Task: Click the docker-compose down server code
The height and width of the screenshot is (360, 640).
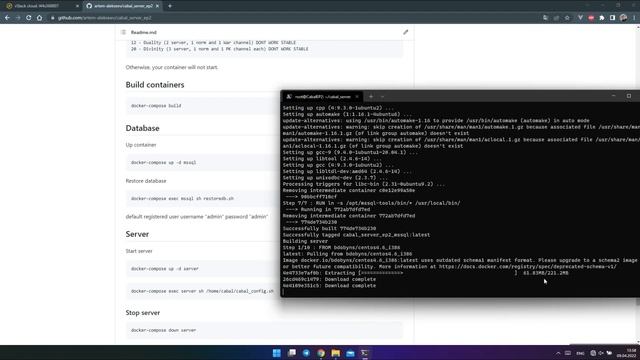Action: [163, 330]
